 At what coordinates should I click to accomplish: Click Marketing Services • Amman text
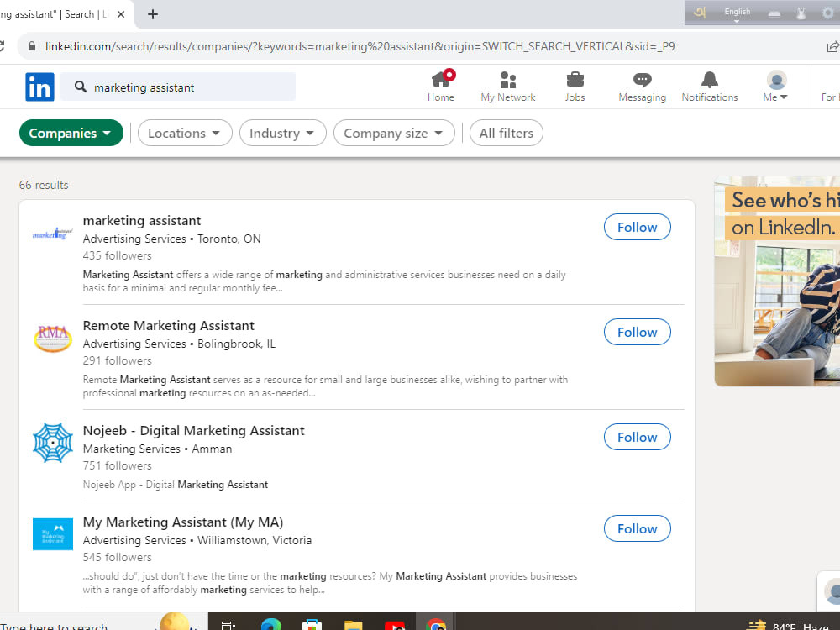point(157,449)
